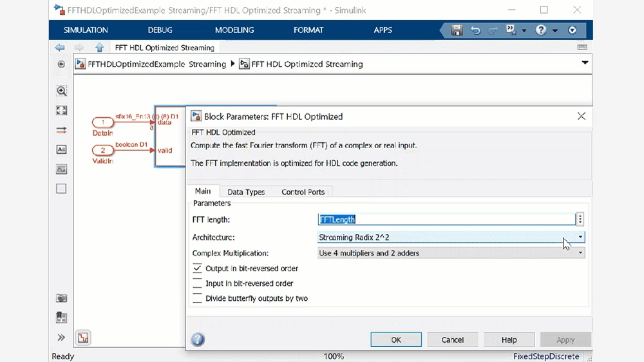
Task: Click the subsystem icon before FFT HDL Optimized Streaming
Action: tap(244, 64)
